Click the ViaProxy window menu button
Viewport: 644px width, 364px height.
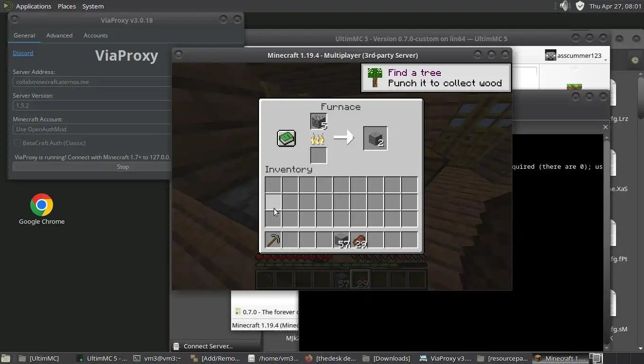(15, 19)
